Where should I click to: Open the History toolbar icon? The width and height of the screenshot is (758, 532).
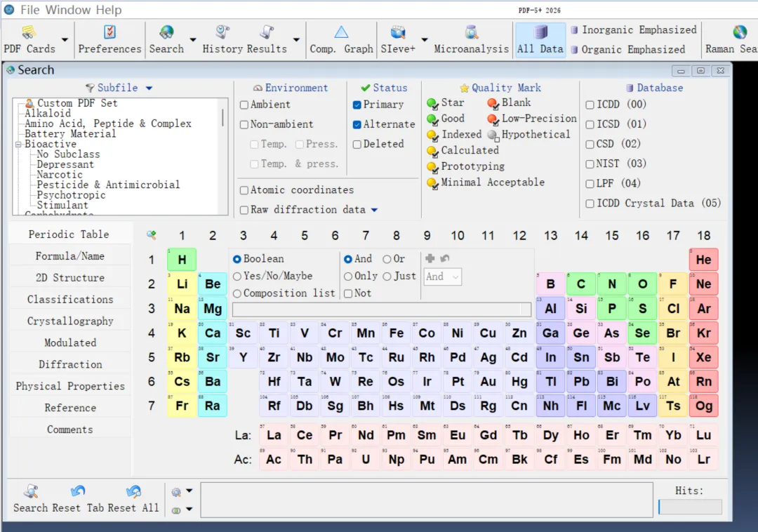click(222, 32)
